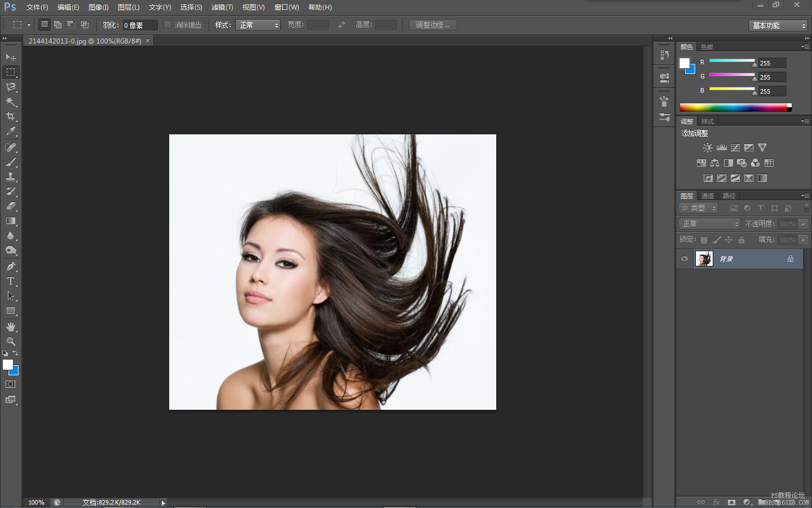This screenshot has height=508, width=812.
Task: Click the 调整边缘 button
Action: (x=433, y=25)
